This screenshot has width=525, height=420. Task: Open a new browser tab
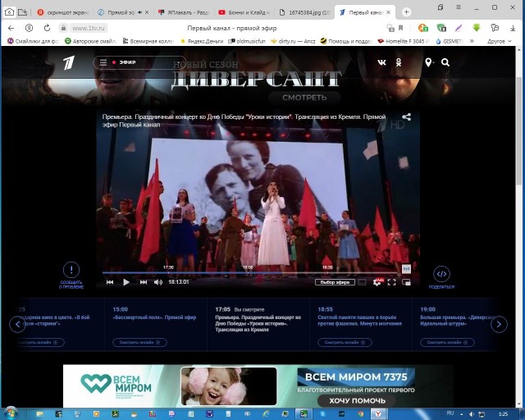click(406, 12)
